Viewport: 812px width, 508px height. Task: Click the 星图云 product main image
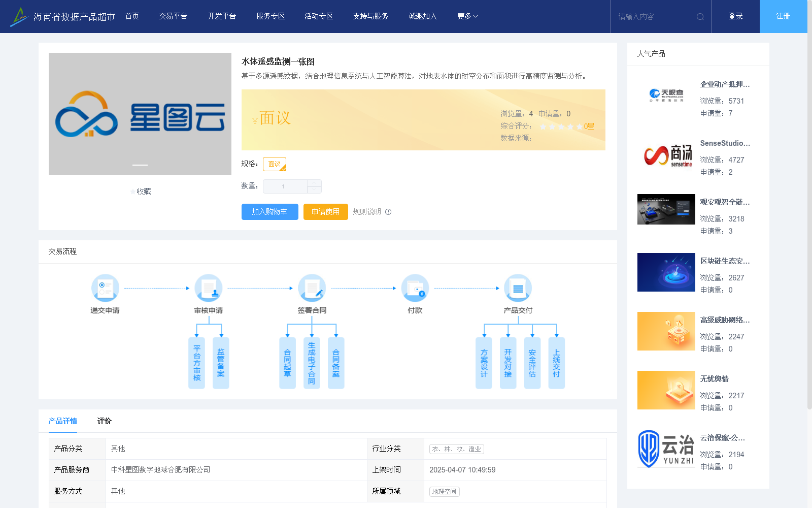coord(140,114)
